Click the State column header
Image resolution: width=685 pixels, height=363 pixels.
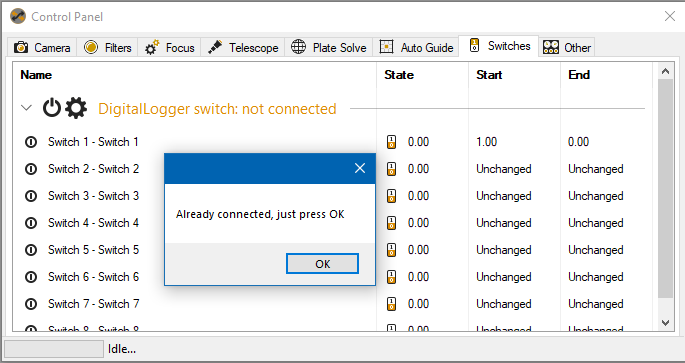[x=399, y=75]
